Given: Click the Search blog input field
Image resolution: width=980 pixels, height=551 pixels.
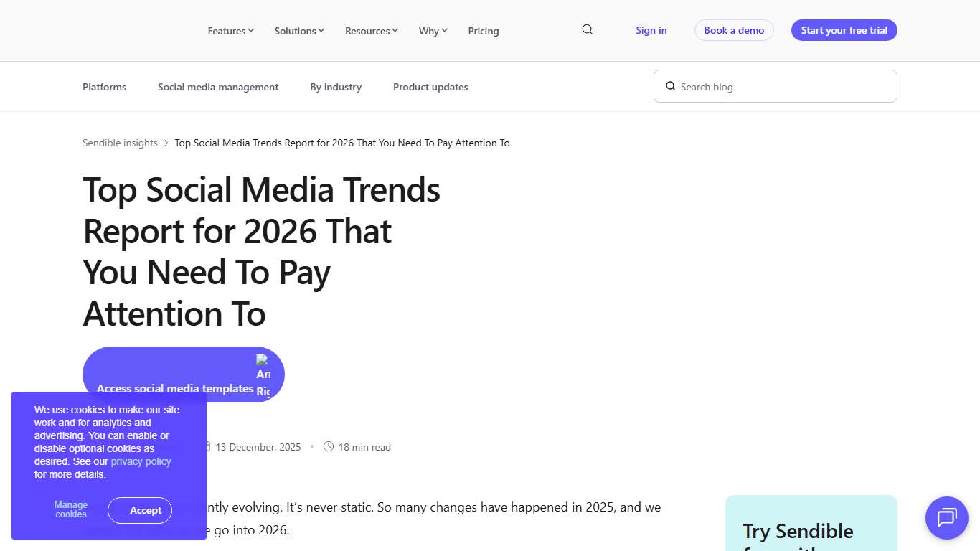Looking at the screenshot, I should tap(775, 85).
